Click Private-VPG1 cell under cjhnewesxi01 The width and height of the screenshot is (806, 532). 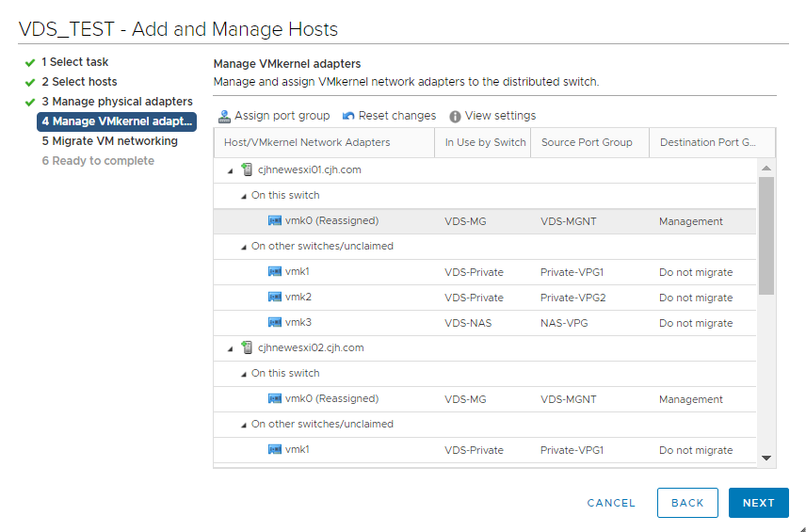click(x=572, y=272)
